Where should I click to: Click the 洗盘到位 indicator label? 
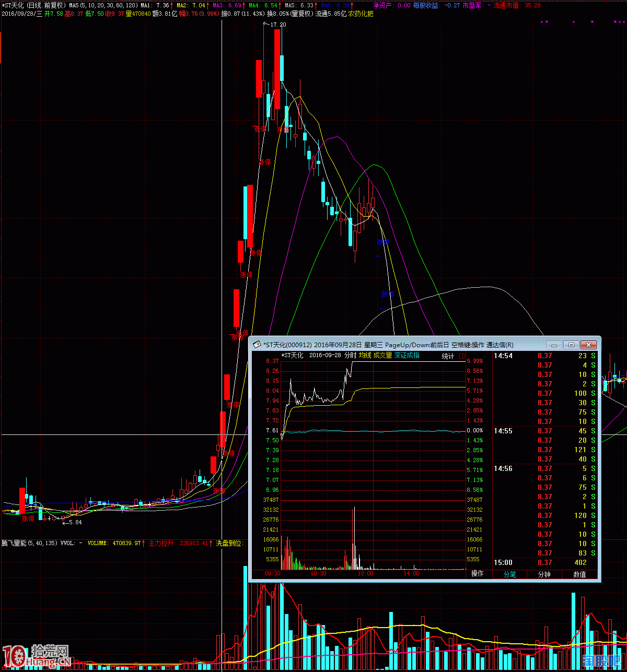230,544
